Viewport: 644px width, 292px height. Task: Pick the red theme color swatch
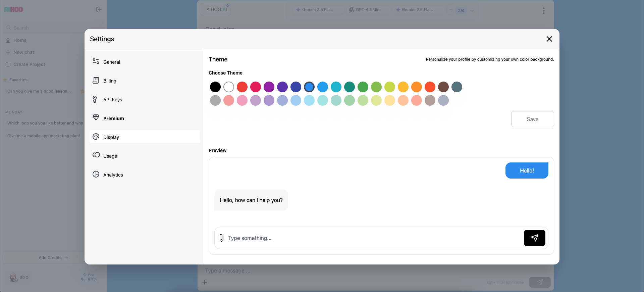(242, 87)
